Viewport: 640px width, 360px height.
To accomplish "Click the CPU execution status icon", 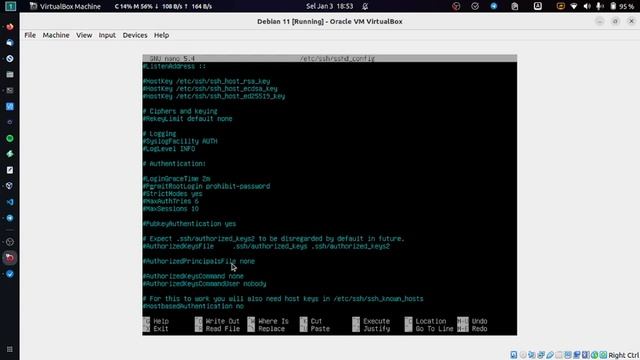I will (586, 355).
